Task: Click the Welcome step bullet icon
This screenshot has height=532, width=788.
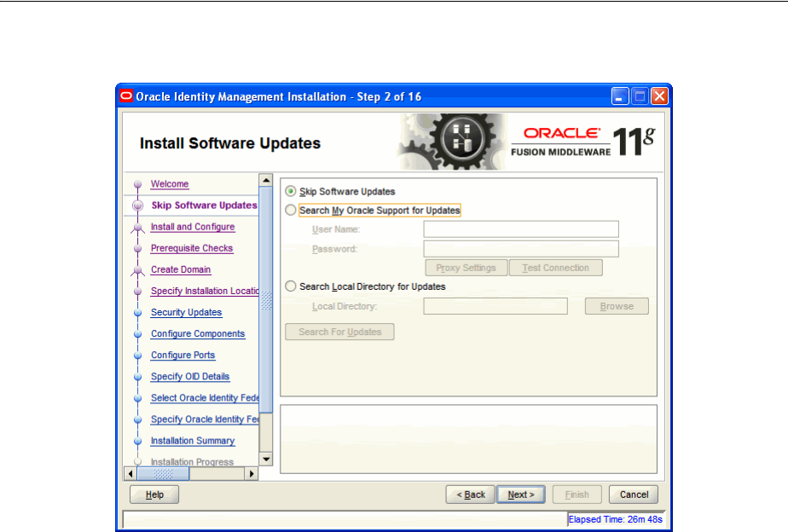Action: pos(137,184)
